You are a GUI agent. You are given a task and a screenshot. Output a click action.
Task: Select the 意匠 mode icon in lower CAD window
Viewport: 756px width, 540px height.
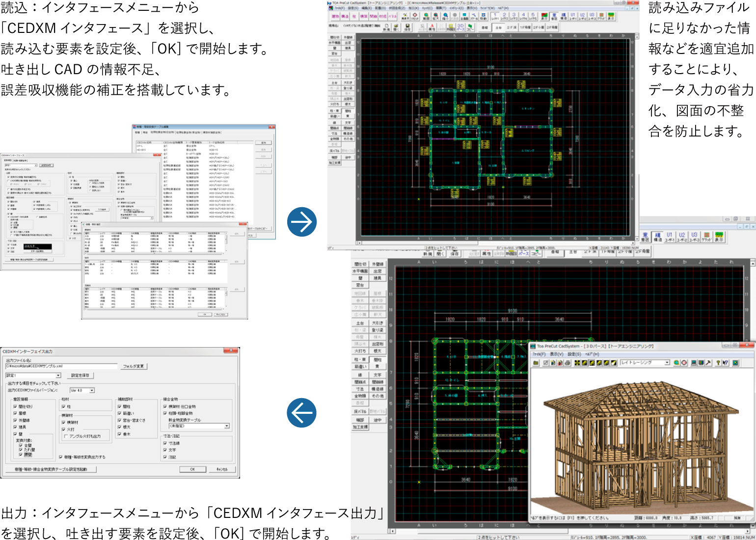point(645,238)
